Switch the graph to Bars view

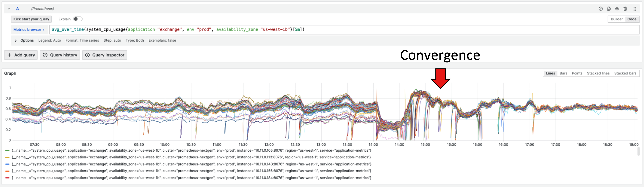click(x=563, y=73)
